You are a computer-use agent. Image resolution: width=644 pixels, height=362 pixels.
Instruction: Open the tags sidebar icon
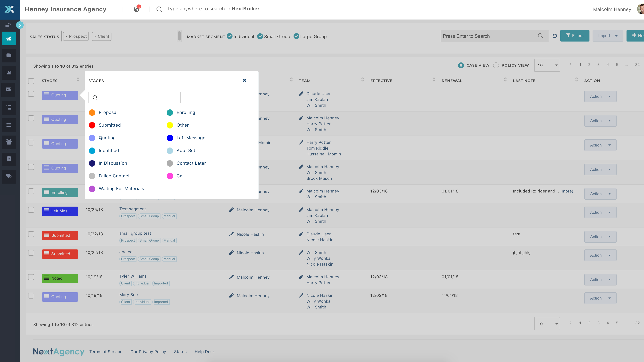click(9, 176)
